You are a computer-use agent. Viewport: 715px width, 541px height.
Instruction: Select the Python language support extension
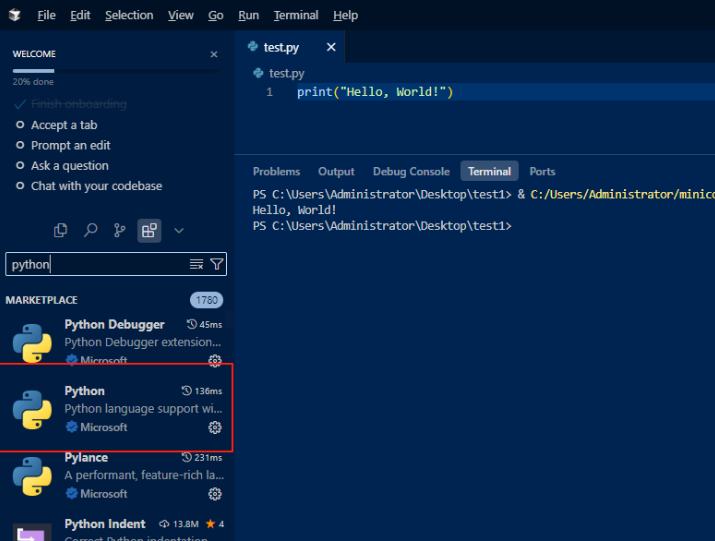point(117,408)
